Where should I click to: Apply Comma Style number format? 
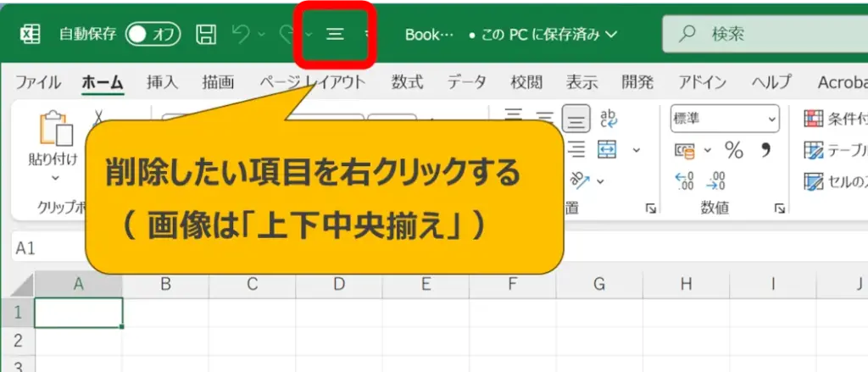click(x=765, y=151)
